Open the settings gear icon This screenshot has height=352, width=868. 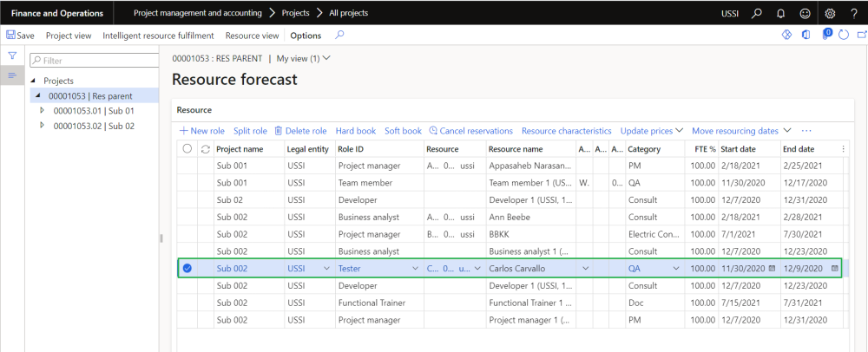[830, 13]
